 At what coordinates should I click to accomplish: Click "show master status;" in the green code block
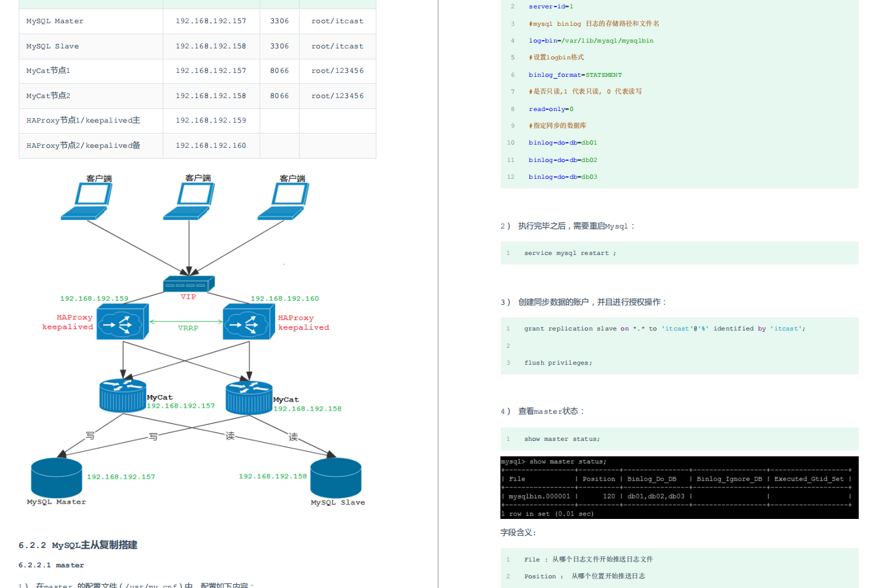[562, 439]
